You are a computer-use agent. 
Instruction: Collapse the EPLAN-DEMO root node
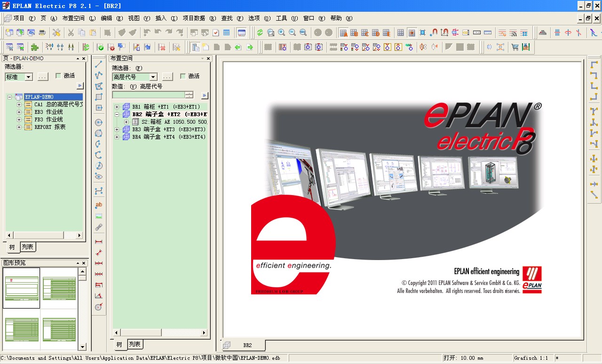point(9,97)
